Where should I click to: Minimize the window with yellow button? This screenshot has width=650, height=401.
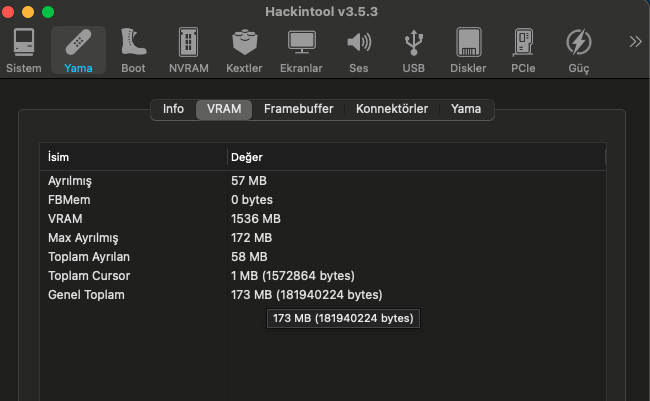tap(28, 12)
